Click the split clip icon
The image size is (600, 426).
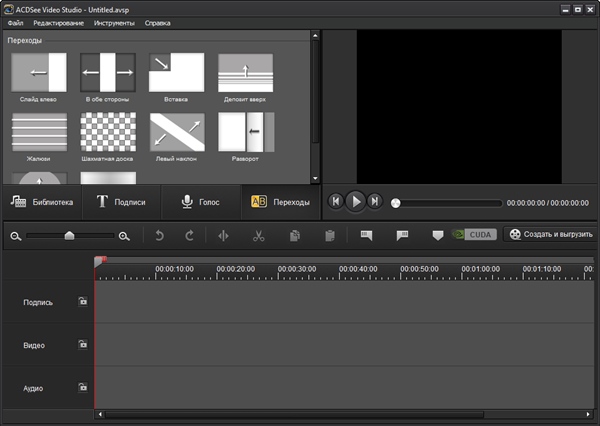[223, 235]
